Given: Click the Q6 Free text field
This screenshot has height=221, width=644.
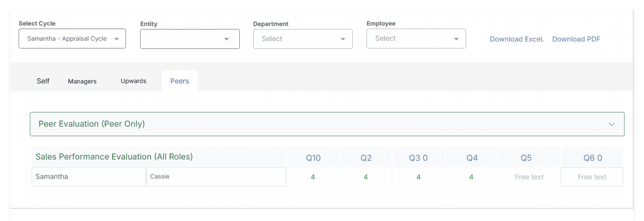Looking at the screenshot, I should 592,177.
